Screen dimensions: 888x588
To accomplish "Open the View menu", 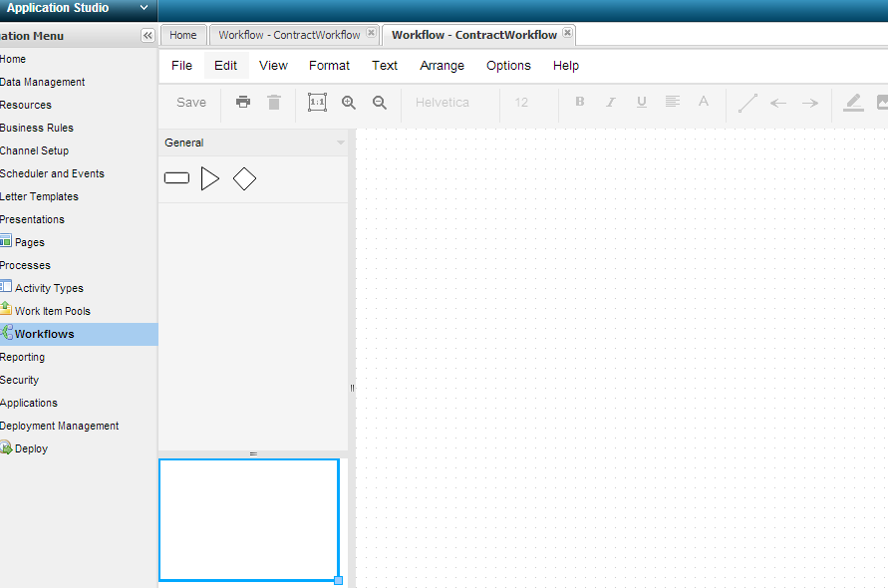I will (273, 66).
